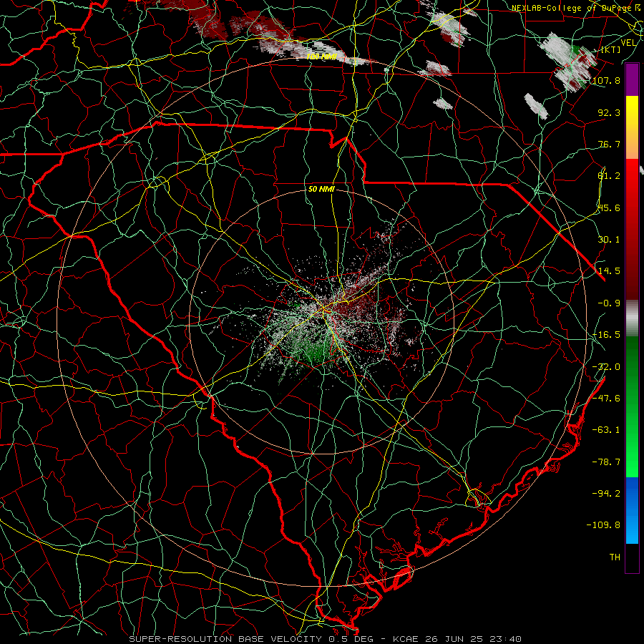
Task: Click the 100 NMI range ring label
Action: click(321, 57)
